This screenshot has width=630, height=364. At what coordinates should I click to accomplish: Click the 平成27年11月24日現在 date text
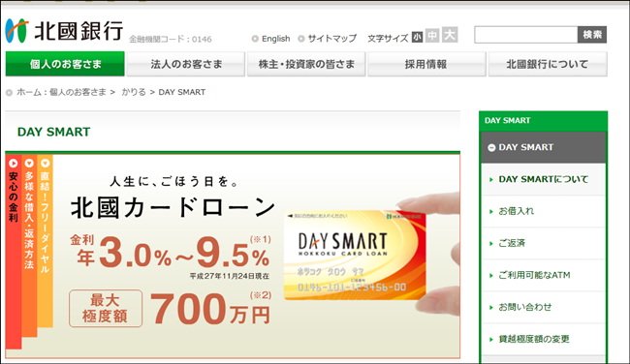click(x=230, y=276)
